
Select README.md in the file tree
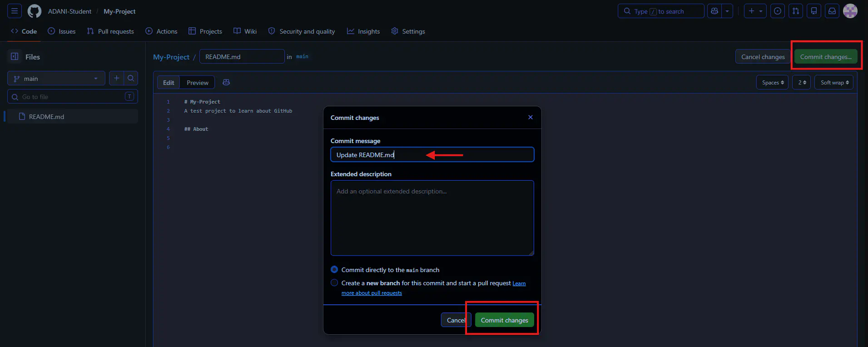point(73,117)
